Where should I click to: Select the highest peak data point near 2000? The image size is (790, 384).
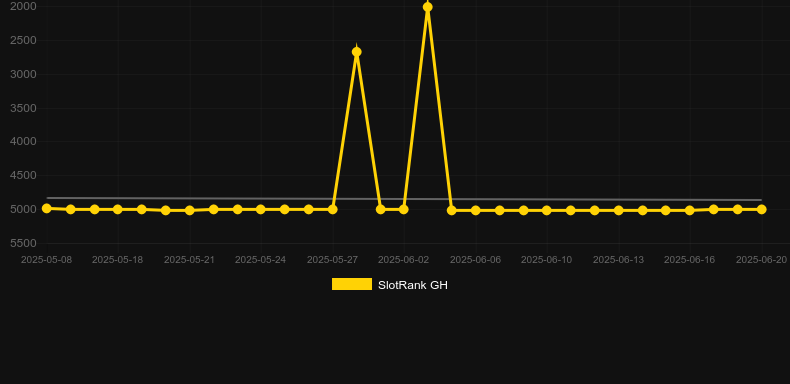click(x=428, y=7)
